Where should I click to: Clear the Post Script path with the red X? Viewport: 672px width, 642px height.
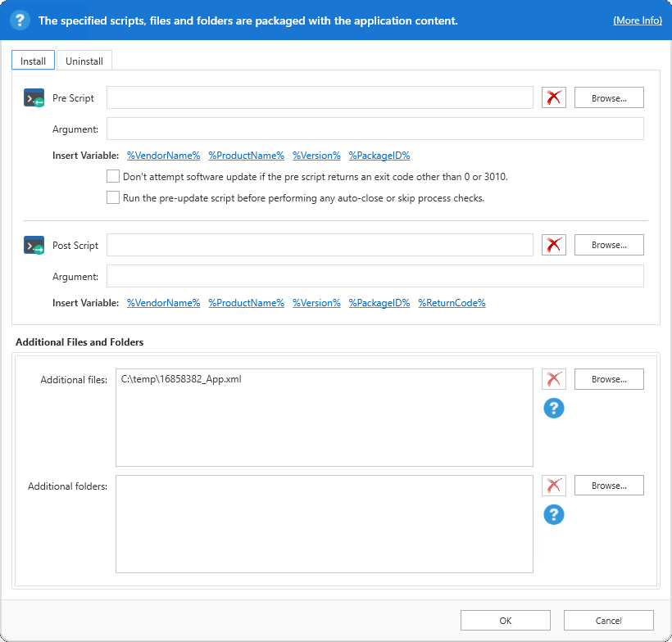tap(553, 244)
